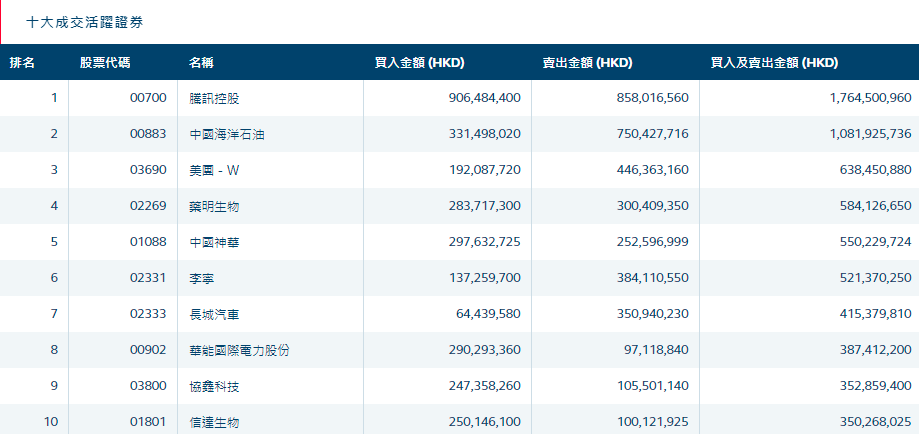This screenshot has height=434, width=919.
Task: Click total amount 550,229,724
Action: 876,242
